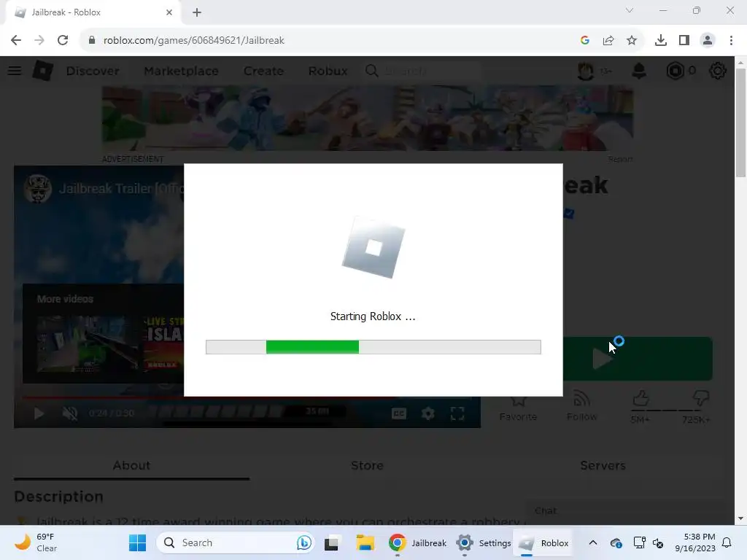The height and width of the screenshot is (560, 747).
Task: Switch to the Store tab
Action: [x=368, y=465]
